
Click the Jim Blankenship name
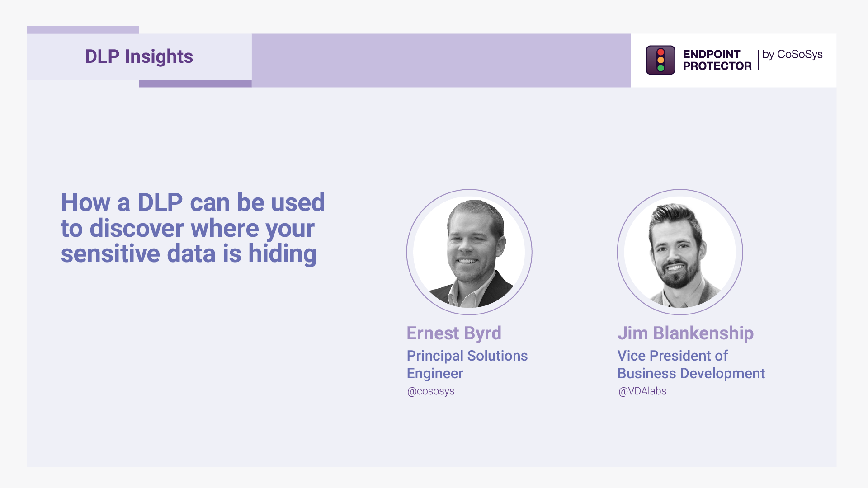(x=685, y=333)
